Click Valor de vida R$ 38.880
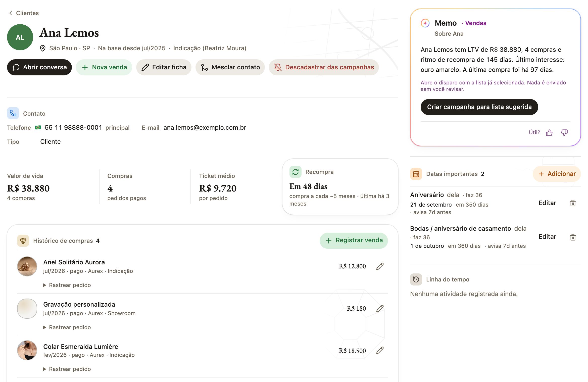The width and height of the screenshot is (588, 382). coord(28,188)
